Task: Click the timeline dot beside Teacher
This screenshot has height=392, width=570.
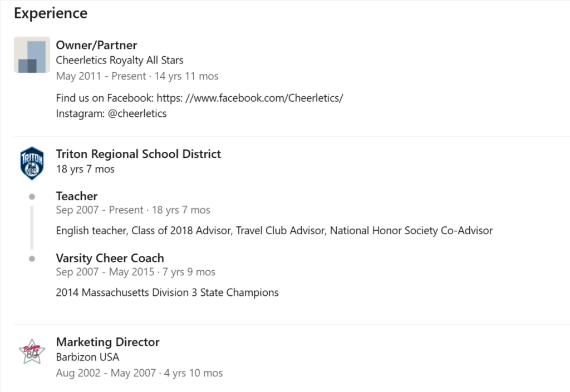Action: click(32, 196)
